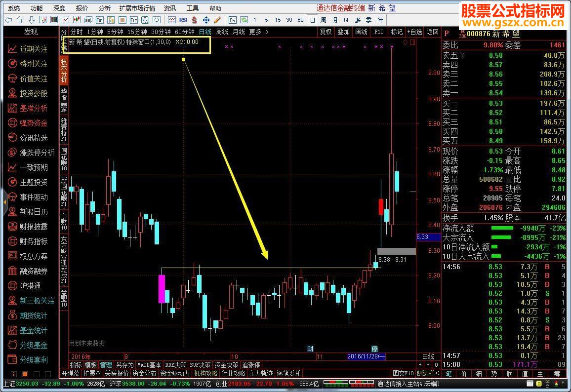
Task: Click the back arrow toolbar icon
Action: (9, 20)
